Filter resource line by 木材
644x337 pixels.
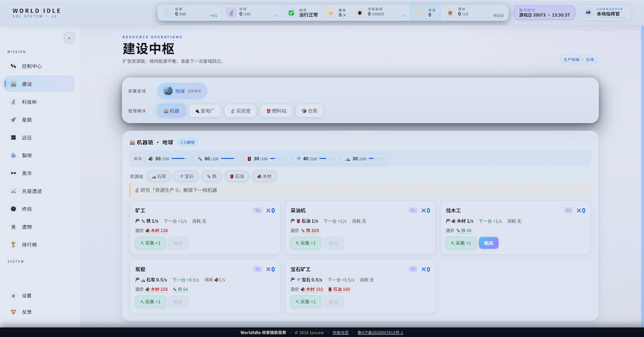pyautogui.click(x=264, y=176)
